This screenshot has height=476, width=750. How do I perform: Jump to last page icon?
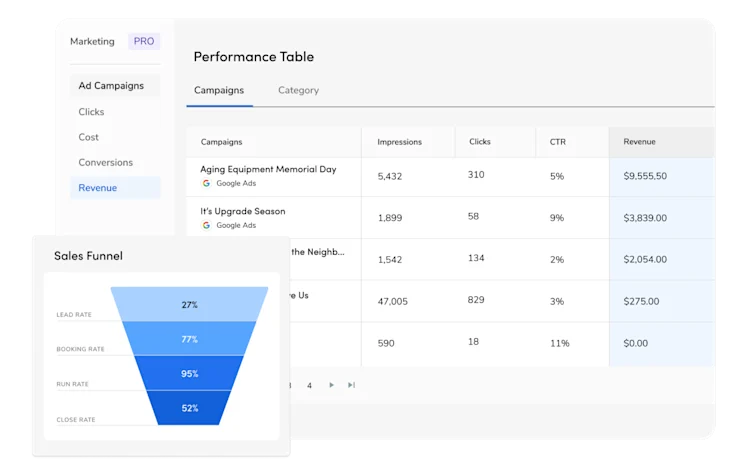[x=352, y=385]
